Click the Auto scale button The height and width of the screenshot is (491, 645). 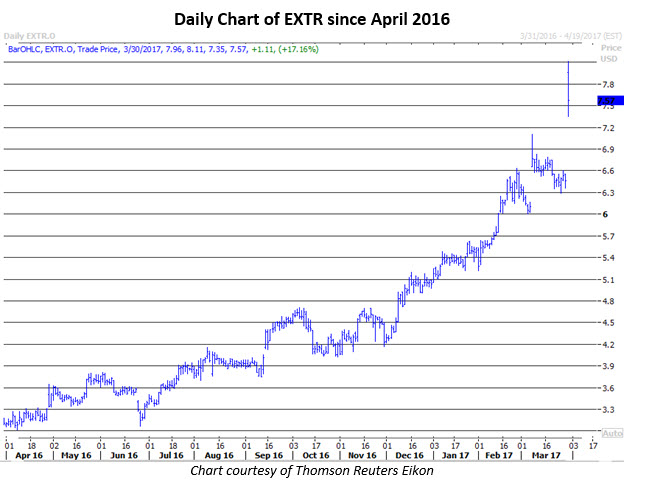click(x=613, y=433)
